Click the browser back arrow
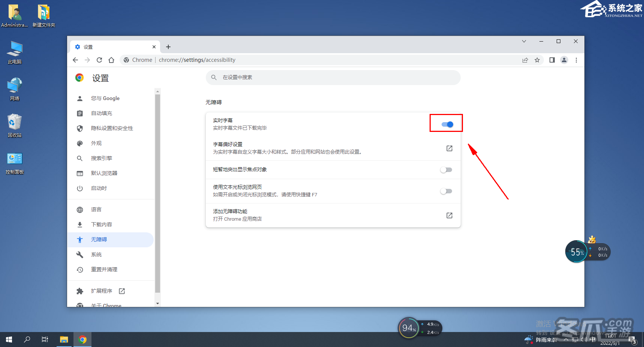Image resolution: width=644 pixels, height=347 pixels. click(x=75, y=60)
